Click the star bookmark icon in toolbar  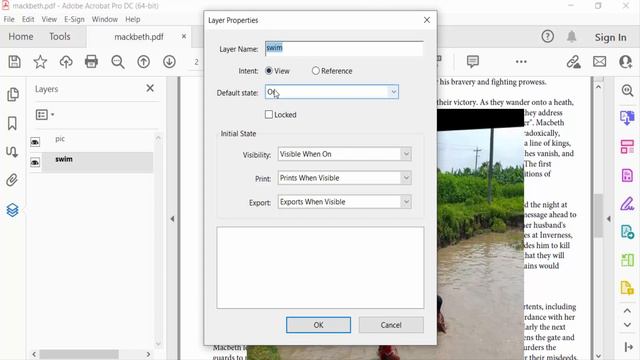(40, 62)
